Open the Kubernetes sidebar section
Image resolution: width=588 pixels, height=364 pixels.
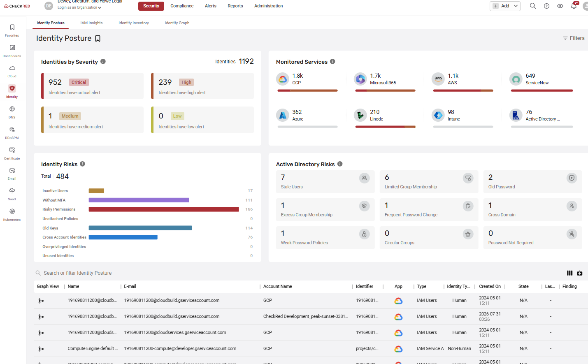(12, 215)
